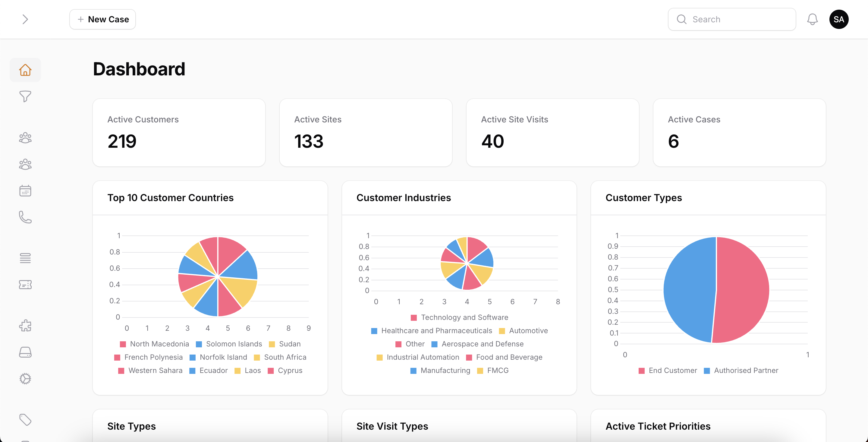Expand the sidebar with chevron arrow
Screen dimensions: 868x442
coord(25,19)
